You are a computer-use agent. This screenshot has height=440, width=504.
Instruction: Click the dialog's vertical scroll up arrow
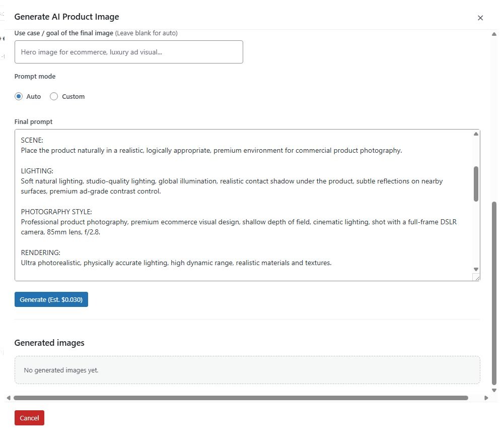(x=494, y=34)
